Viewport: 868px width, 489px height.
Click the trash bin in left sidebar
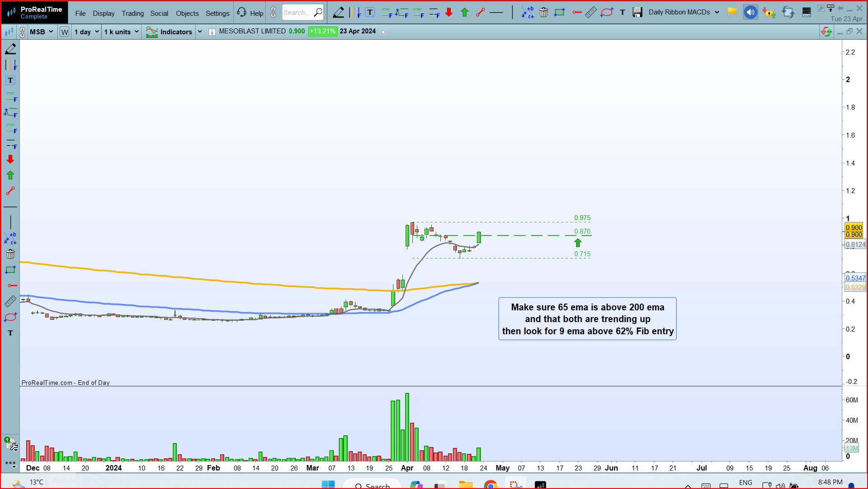10,254
